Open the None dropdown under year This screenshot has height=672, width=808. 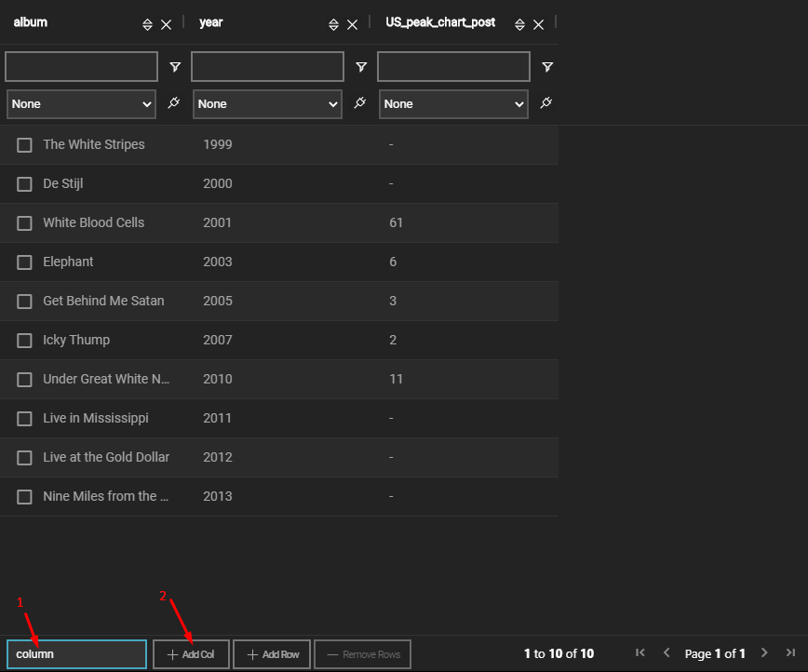pos(267,103)
